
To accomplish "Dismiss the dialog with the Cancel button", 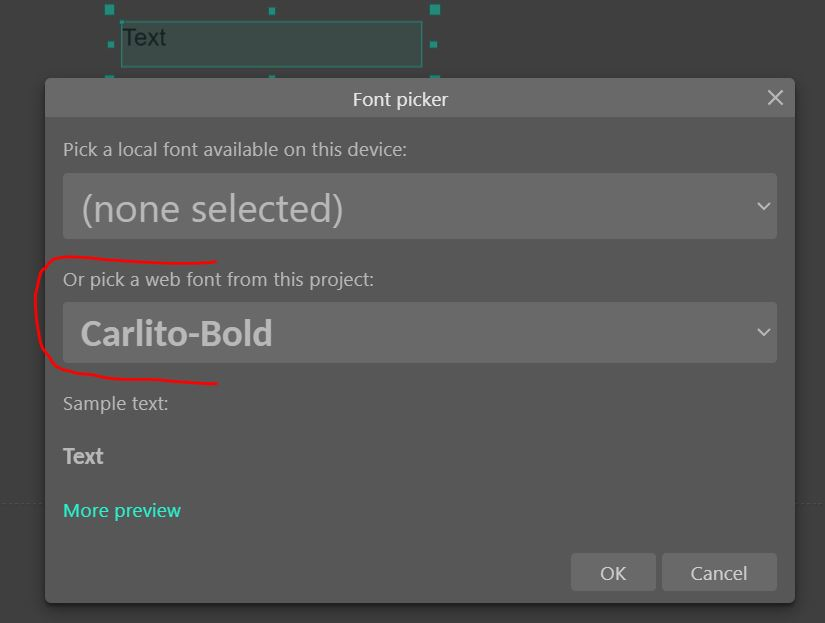I will point(719,572).
